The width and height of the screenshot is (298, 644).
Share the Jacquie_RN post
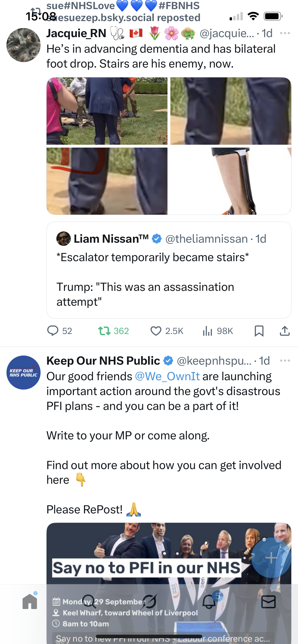pyautogui.click(x=285, y=331)
